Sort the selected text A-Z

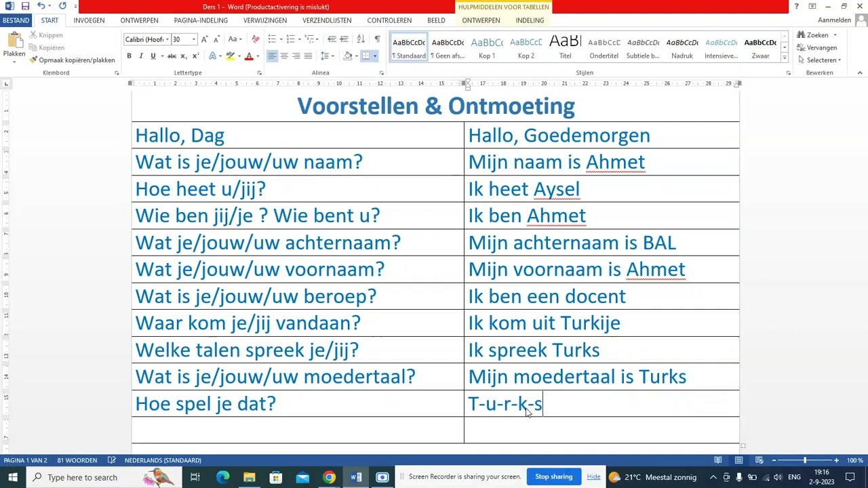click(361, 39)
